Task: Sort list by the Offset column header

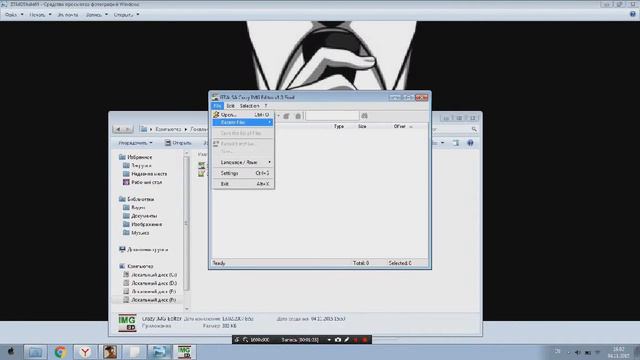Action: point(400,127)
